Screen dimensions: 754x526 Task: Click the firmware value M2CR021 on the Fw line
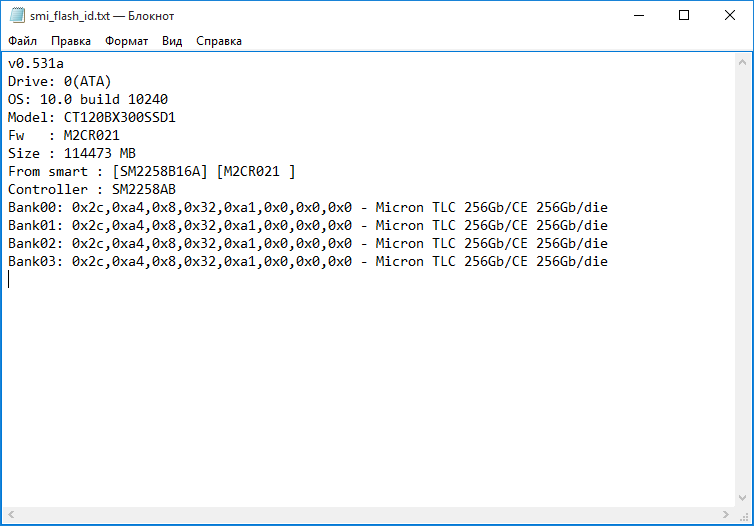(x=91, y=136)
